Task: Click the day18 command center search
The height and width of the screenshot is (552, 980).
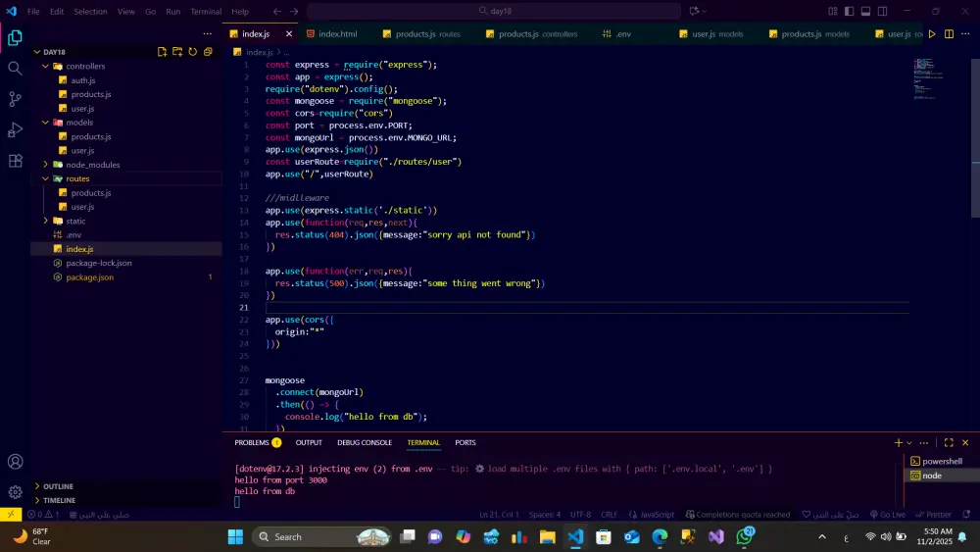Action: pos(494,11)
